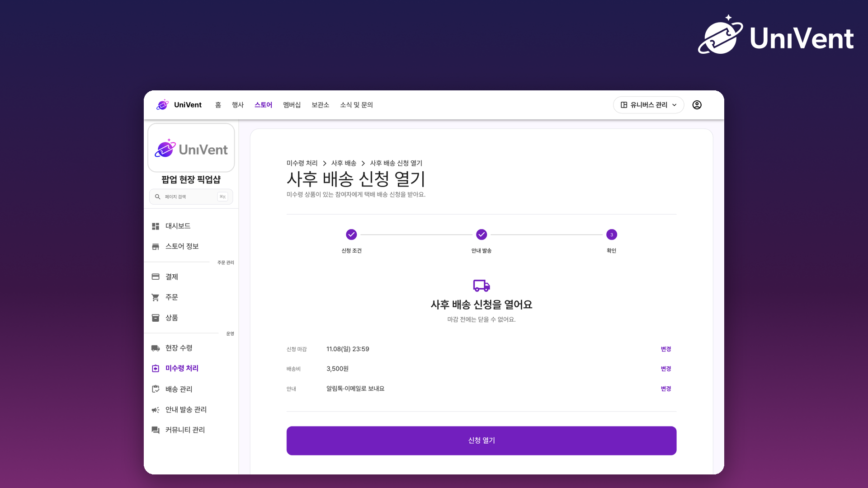Image resolution: width=868 pixels, height=488 pixels.
Task: Click the notice sending megaphone icon
Action: [156, 409]
